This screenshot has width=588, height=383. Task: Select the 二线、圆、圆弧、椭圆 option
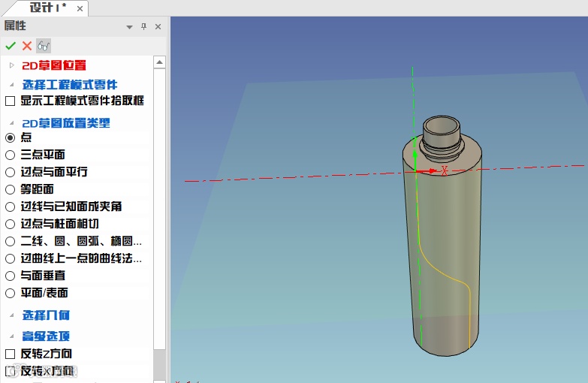pyautogui.click(x=10, y=241)
